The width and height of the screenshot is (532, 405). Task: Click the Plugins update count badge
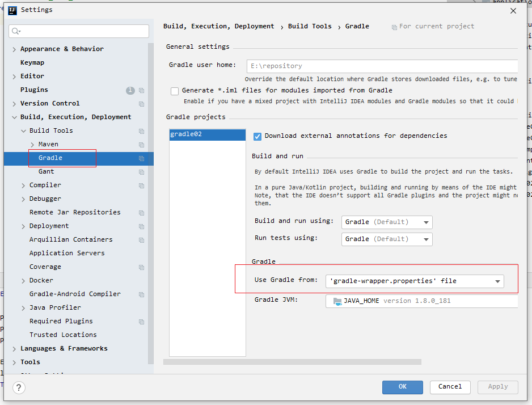pyautogui.click(x=130, y=90)
